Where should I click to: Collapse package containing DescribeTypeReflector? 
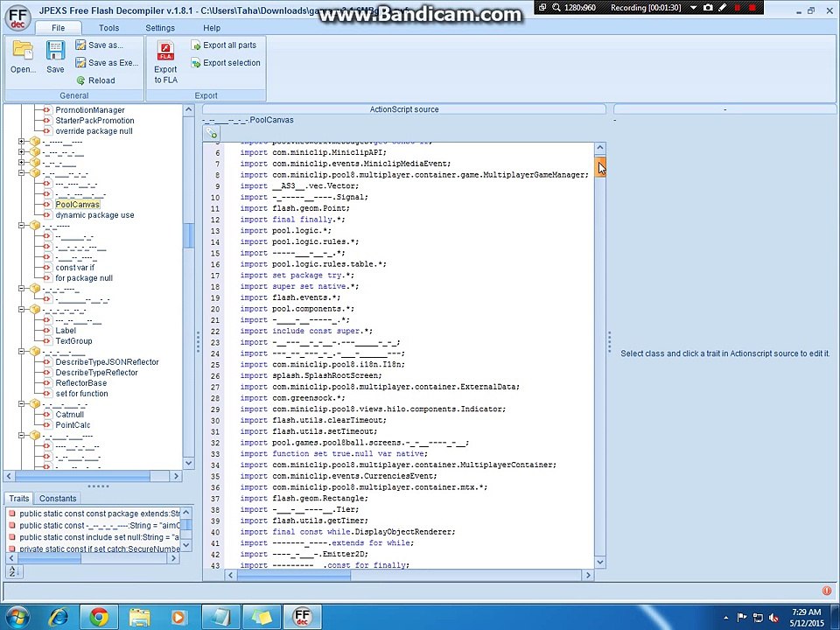coord(21,352)
